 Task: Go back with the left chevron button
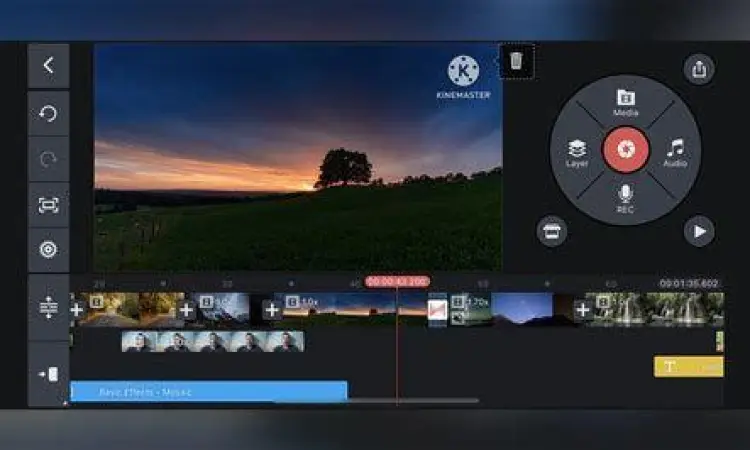pyautogui.click(x=48, y=66)
